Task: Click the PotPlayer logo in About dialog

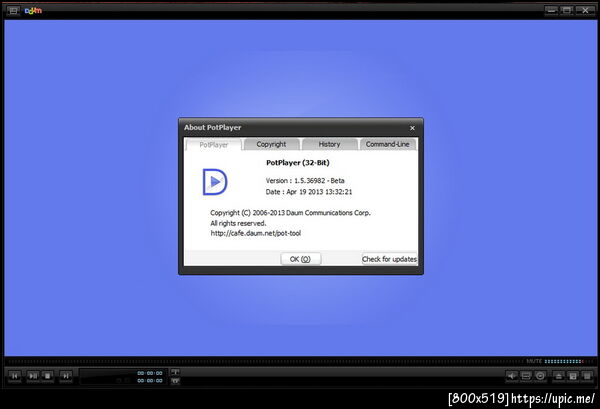Action: [x=215, y=182]
